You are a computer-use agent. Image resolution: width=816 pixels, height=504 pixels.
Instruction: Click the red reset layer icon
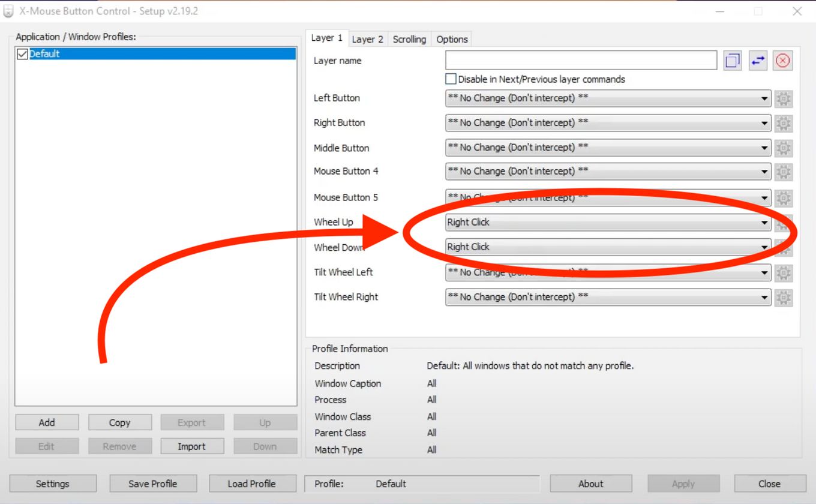point(782,60)
